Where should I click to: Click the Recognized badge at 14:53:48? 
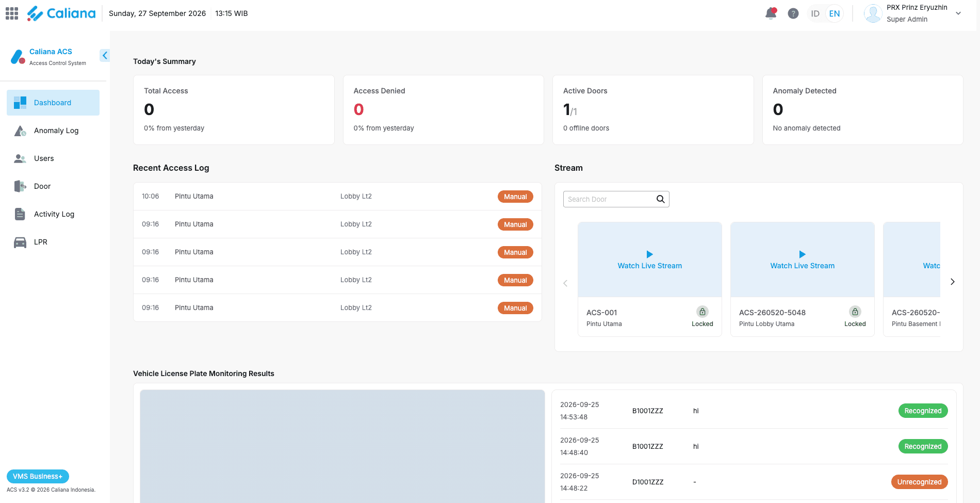923,411
